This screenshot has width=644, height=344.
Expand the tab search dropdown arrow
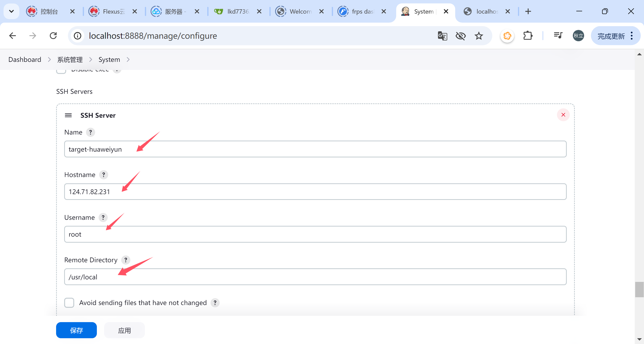point(11,11)
